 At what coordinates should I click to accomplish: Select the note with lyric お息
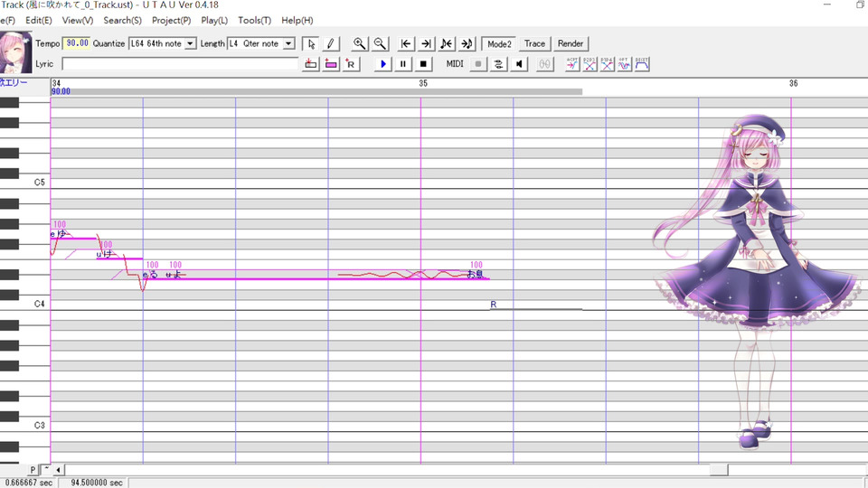(477, 275)
